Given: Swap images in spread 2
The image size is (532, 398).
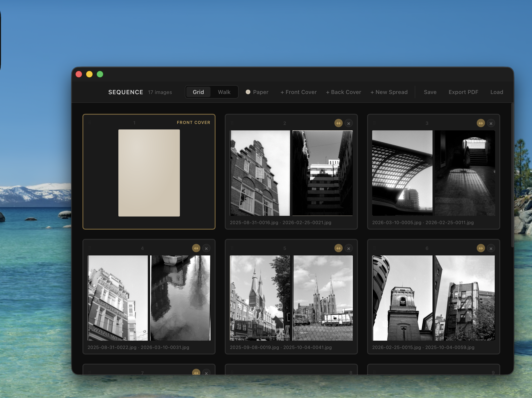Looking at the screenshot, I should pos(338,123).
